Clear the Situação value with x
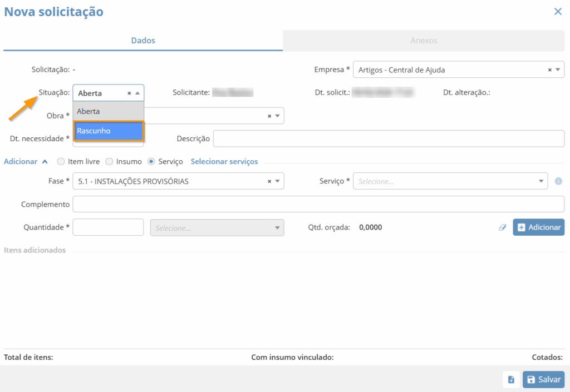The width and height of the screenshot is (570, 392). point(129,93)
